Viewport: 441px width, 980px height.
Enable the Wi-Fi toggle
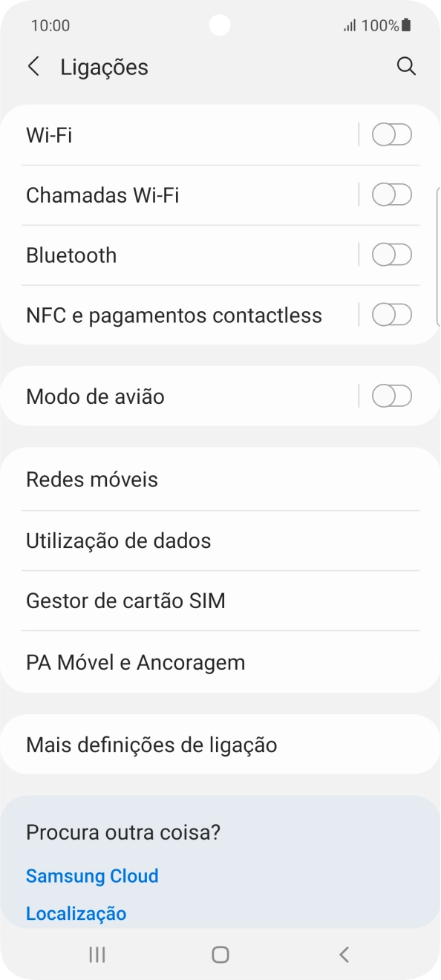pos(391,134)
